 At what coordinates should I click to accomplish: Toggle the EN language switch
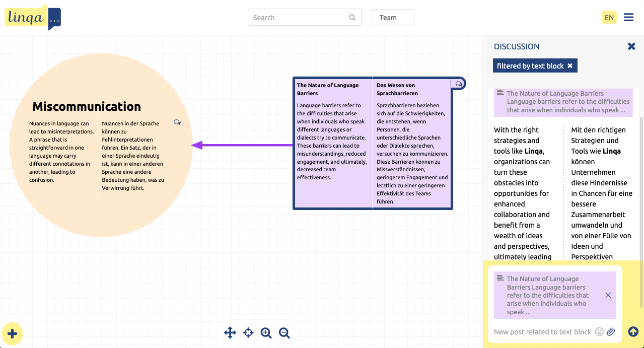tap(609, 18)
